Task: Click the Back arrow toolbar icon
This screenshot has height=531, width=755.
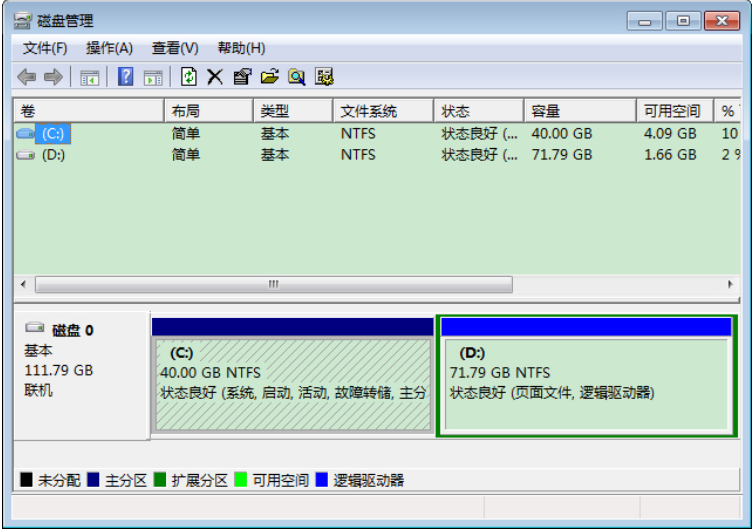Action: coord(27,77)
